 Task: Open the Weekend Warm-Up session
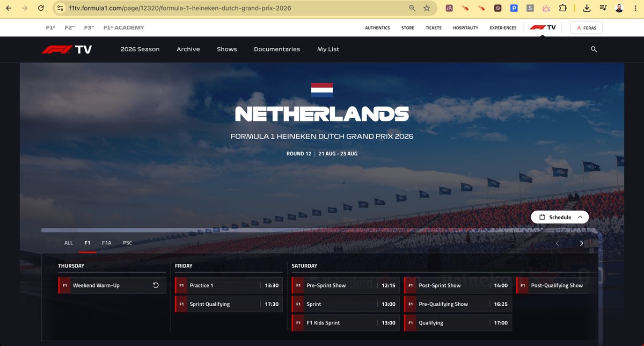click(112, 285)
